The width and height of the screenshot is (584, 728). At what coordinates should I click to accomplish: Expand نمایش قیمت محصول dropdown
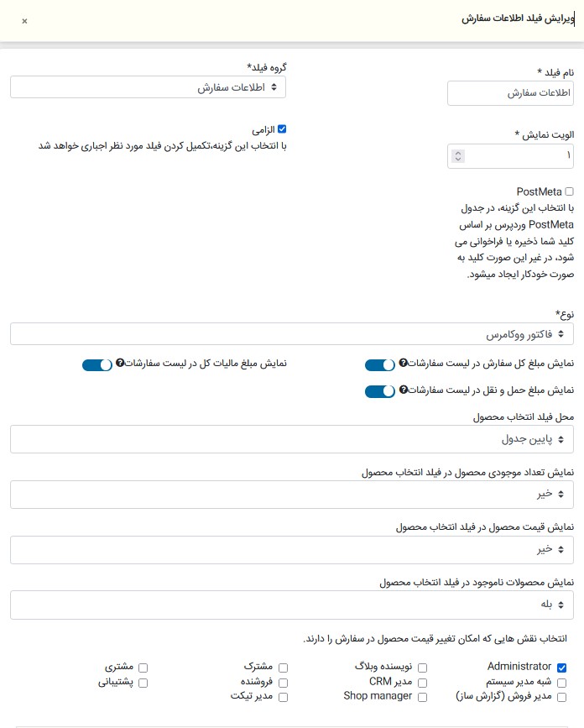tap(292, 549)
